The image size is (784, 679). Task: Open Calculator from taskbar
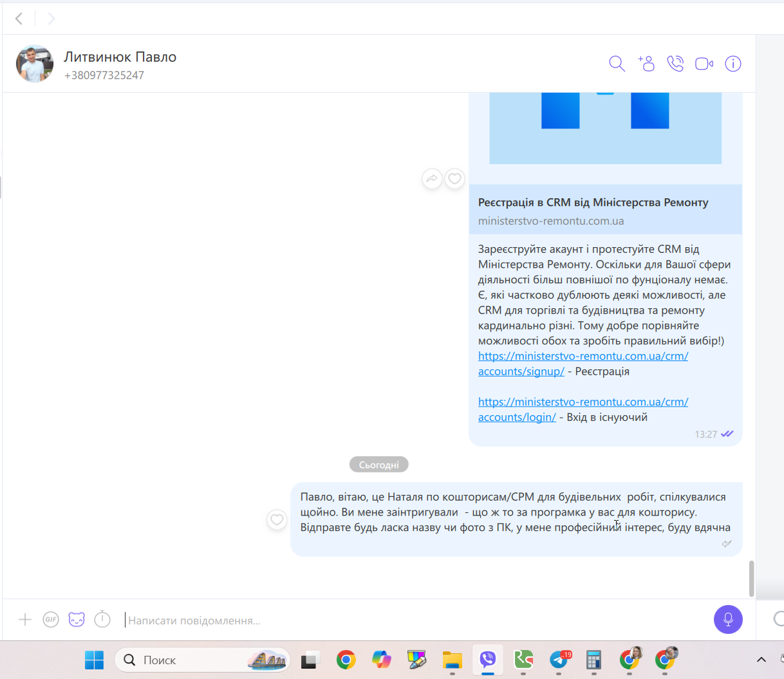(593, 660)
